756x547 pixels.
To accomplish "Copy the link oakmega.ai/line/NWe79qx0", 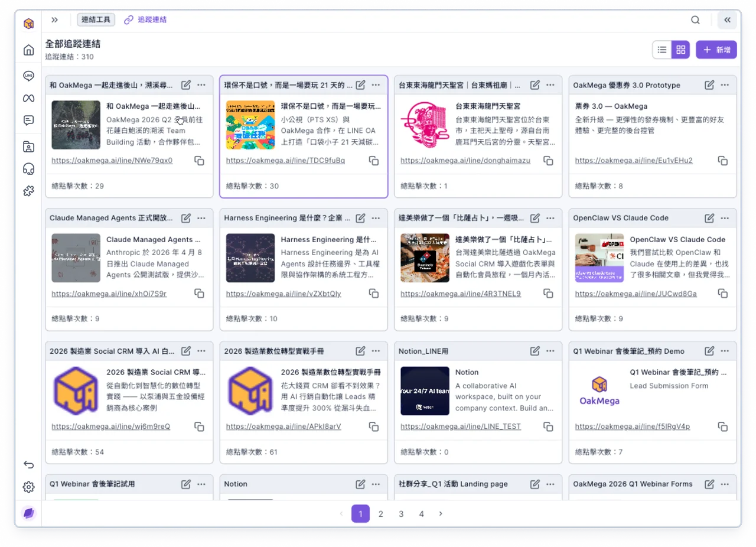I will 200,161.
